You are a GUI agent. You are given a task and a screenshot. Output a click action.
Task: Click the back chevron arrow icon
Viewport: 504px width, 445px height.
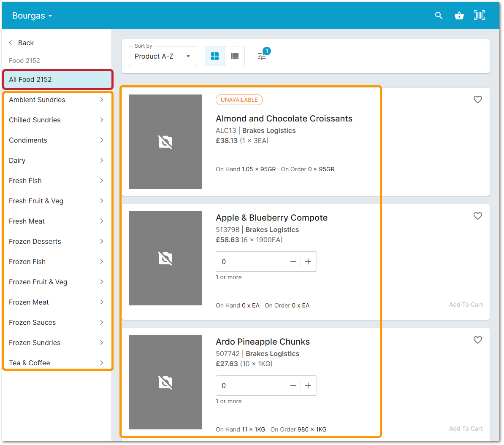coord(10,43)
